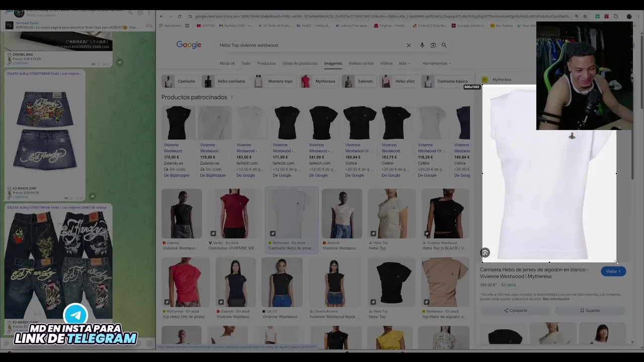
Task: Click the options dots beside Productos patrocinados
Action: (x=232, y=97)
